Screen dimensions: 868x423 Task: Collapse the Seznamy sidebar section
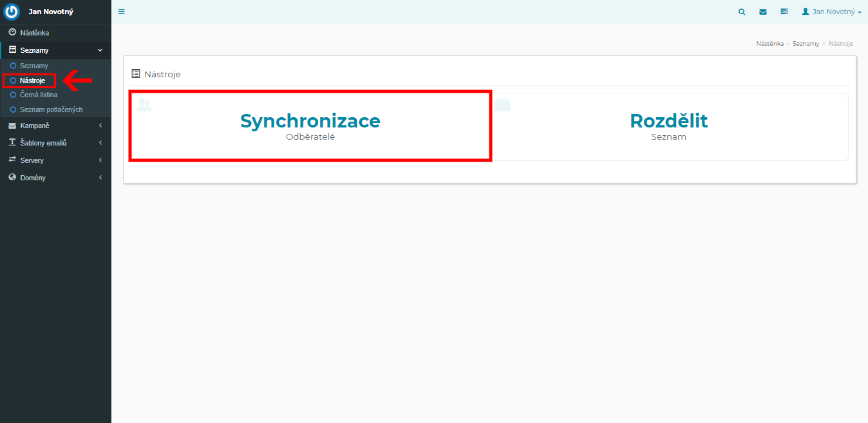click(x=100, y=50)
